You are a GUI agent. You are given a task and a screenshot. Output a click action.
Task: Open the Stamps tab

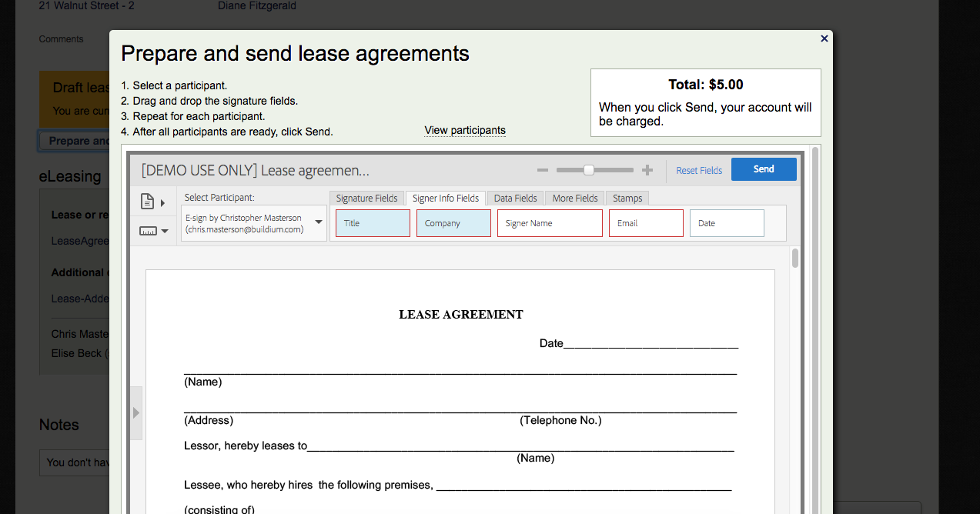click(627, 199)
